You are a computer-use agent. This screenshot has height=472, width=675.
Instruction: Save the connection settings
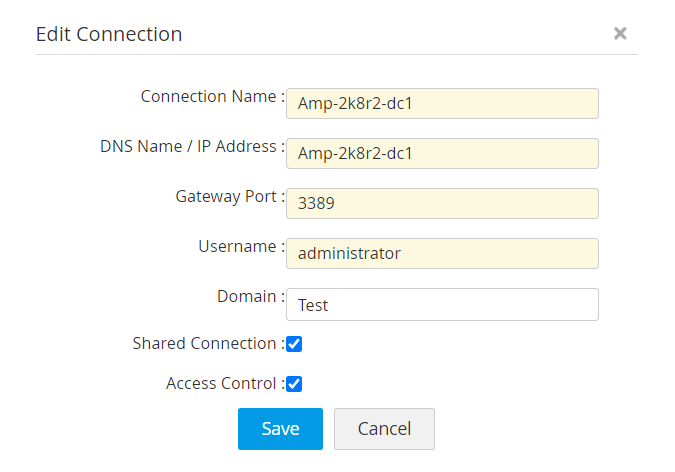[280, 429]
